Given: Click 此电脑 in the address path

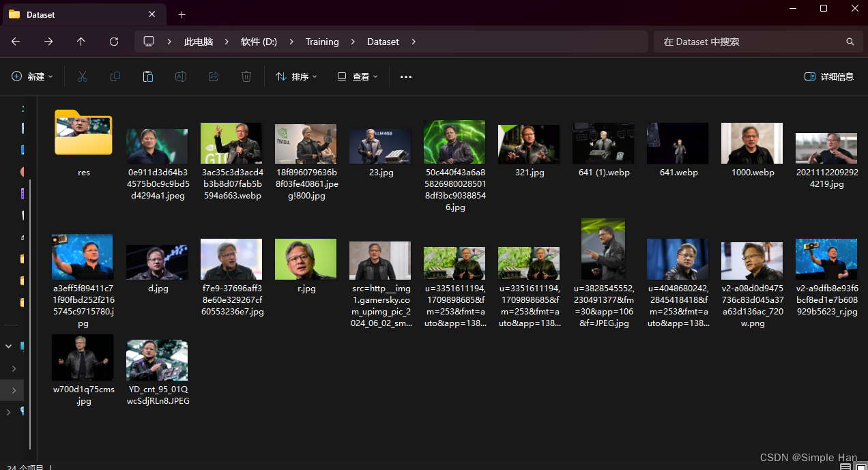Looking at the screenshot, I should tap(199, 42).
